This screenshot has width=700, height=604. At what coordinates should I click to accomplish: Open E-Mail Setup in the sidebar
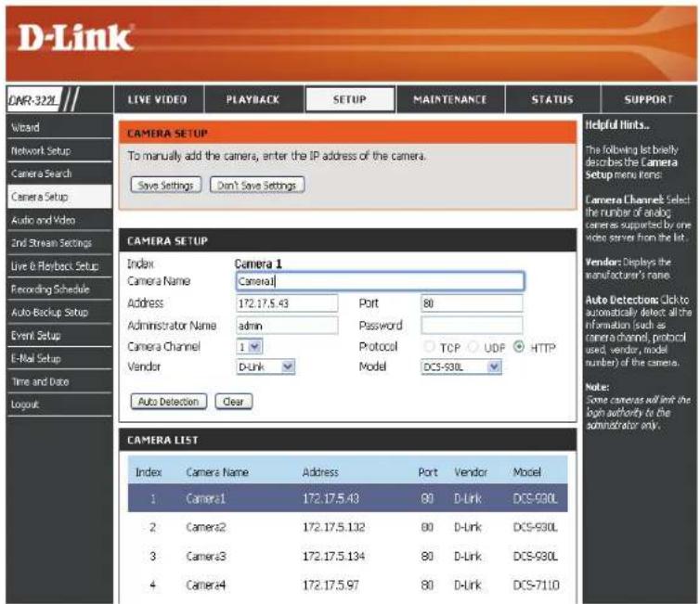pos(59,359)
